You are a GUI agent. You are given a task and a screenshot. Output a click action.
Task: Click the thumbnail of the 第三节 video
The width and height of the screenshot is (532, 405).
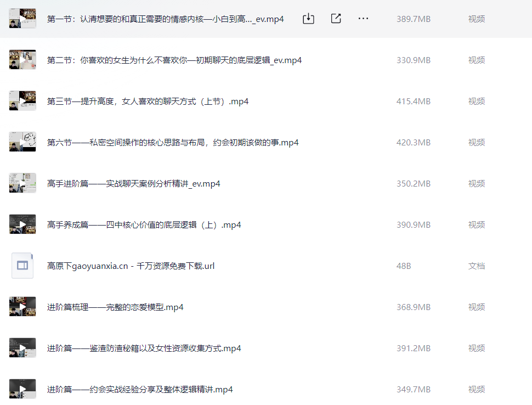pos(22,101)
